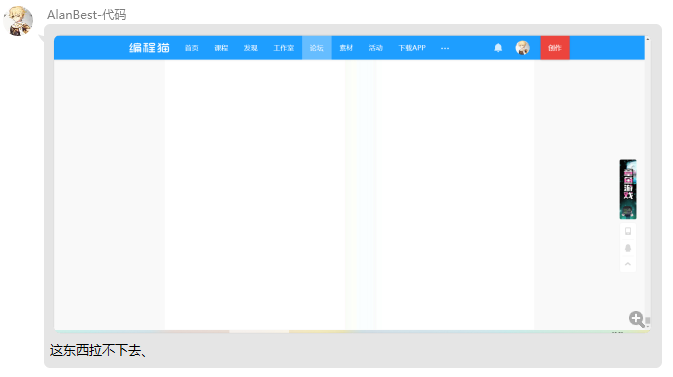Screen dimensions: 673x377
Task: Open the 课程 nav item
Action: tap(221, 48)
